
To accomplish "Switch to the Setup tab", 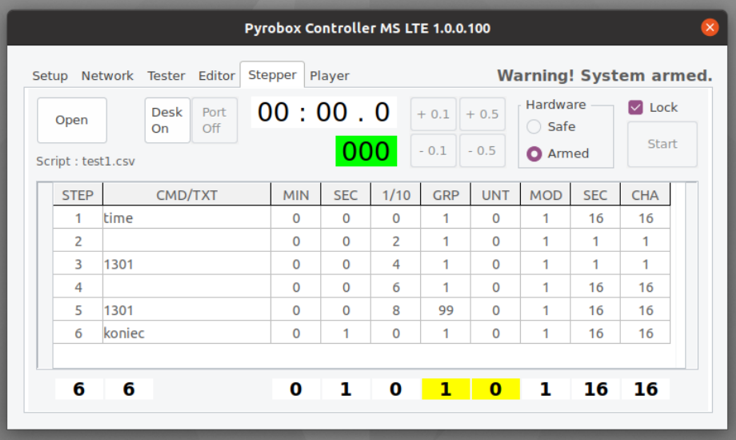I will click(50, 76).
